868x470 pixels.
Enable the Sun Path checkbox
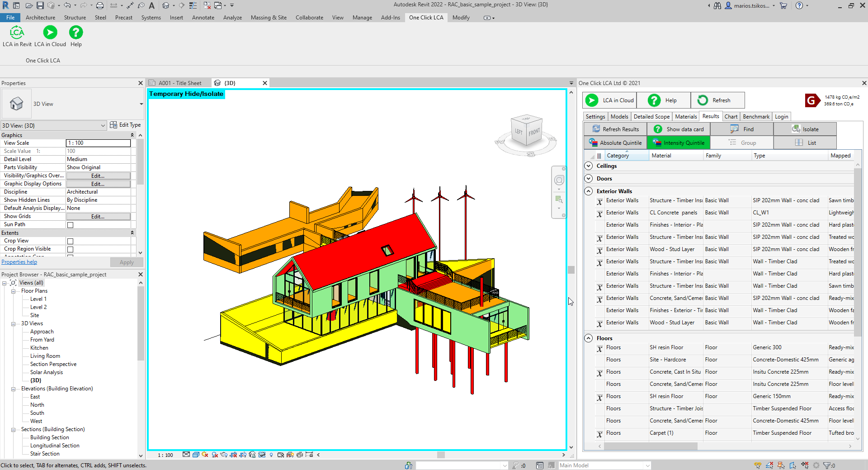(70, 225)
